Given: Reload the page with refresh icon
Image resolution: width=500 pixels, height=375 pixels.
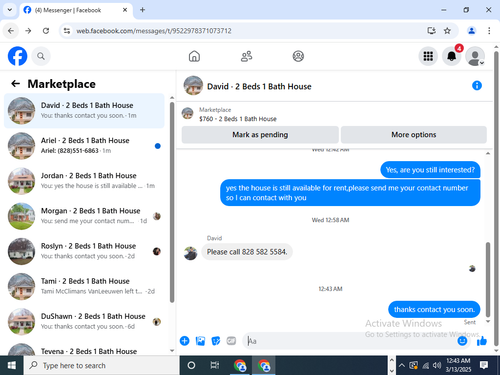Looking at the screenshot, I should (x=46, y=31).
